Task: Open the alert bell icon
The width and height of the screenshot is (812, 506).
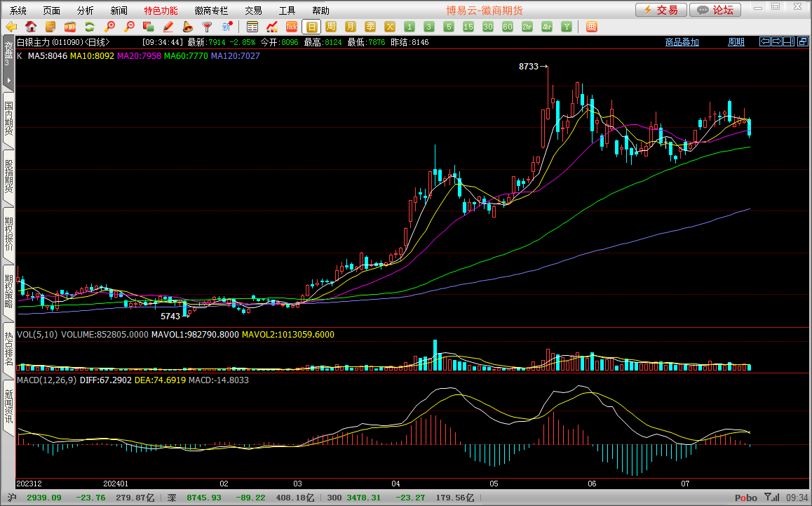Action: point(188,27)
